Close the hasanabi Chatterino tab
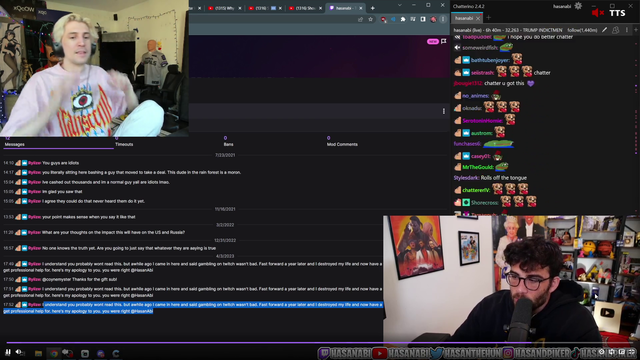The image size is (640, 360). click(478, 18)
